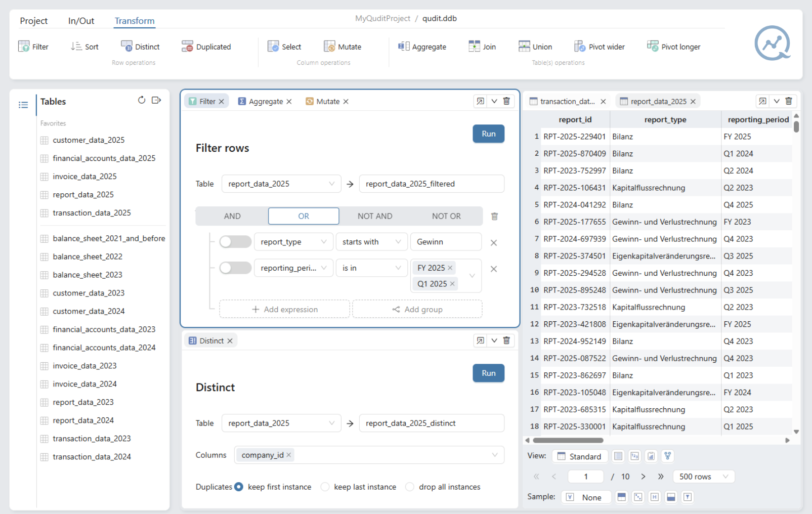Refresh the Tables list
This screenshot has height=514, width=812.
pos(142,100)
